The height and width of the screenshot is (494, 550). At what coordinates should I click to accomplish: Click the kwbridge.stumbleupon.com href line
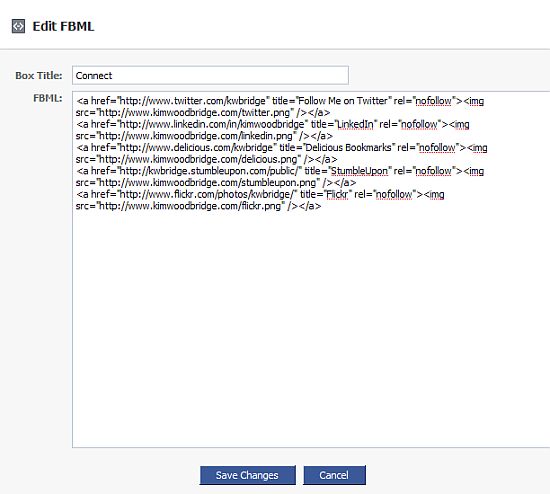coord(280,171)
